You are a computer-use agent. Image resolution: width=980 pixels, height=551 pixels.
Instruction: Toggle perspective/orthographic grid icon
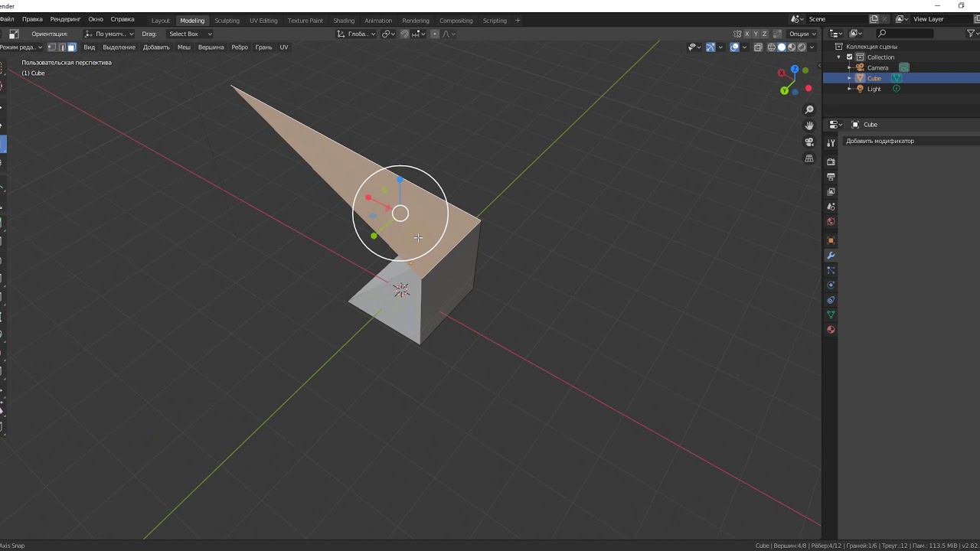[x=809, y=158]
